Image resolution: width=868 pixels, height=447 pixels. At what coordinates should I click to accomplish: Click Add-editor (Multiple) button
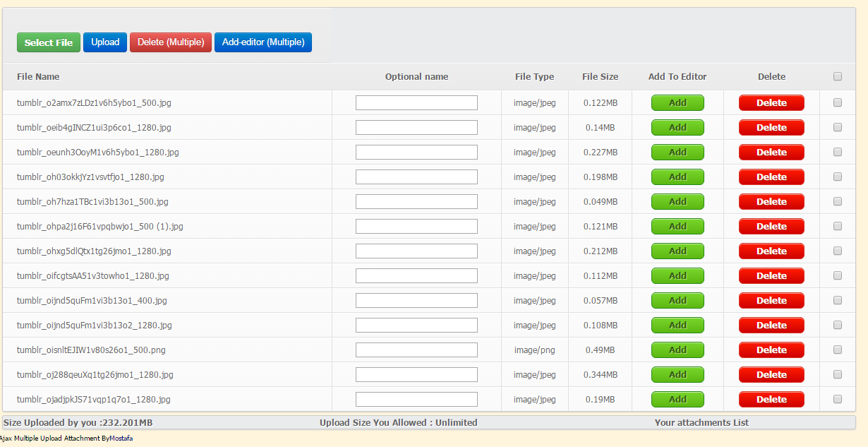pos(263,42)
